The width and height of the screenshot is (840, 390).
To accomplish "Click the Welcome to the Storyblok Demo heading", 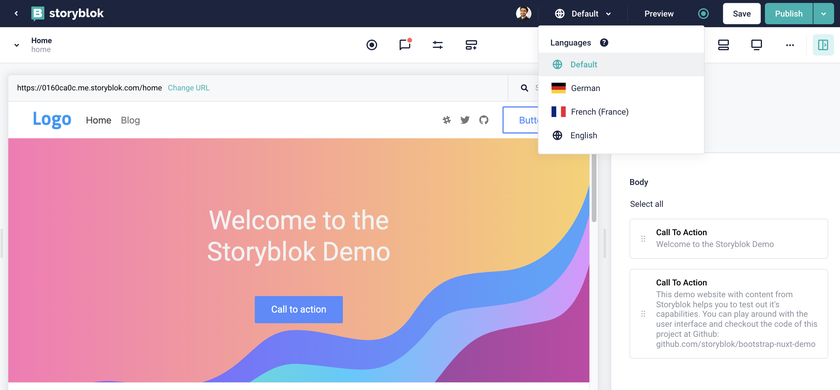I will [298, 236].
